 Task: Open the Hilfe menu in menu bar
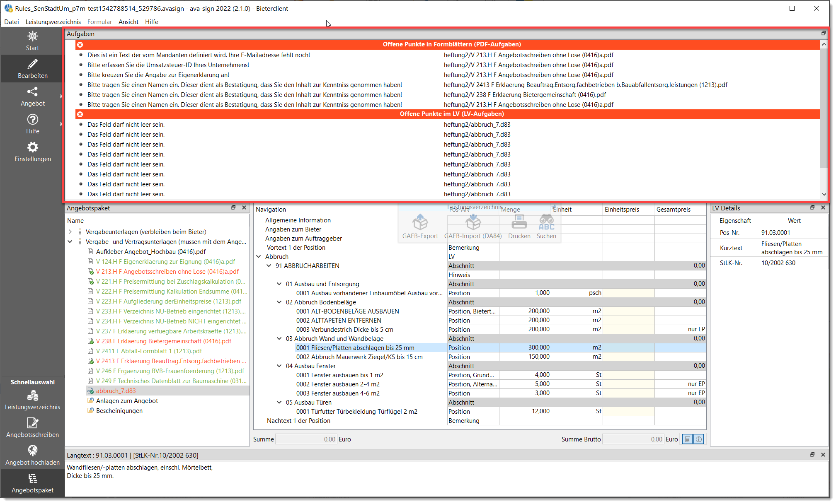coord(151,22)
